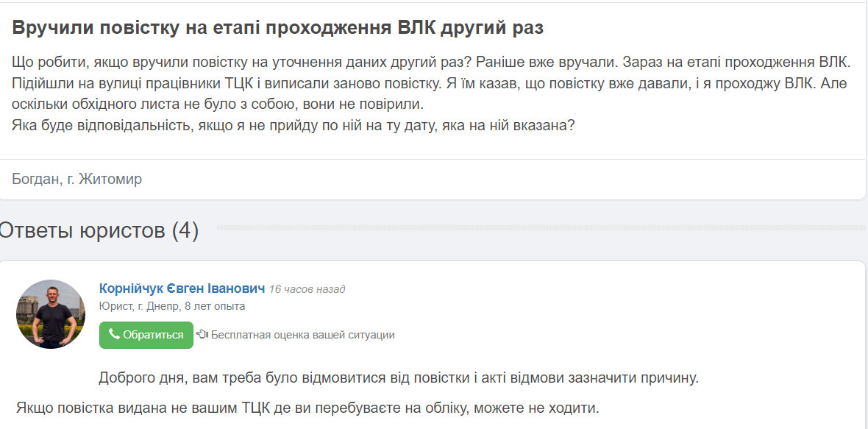Click the phone icon in Обратиться button
Image resolution: width=868 pixels, height=429 pixels.
[x=114, y=335]
